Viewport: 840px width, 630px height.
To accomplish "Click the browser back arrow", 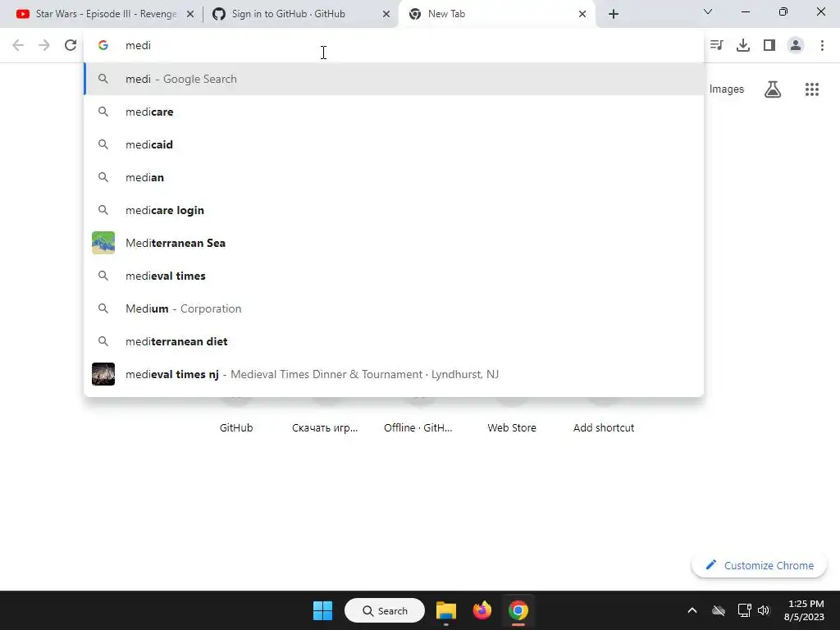I will (18, 46).
